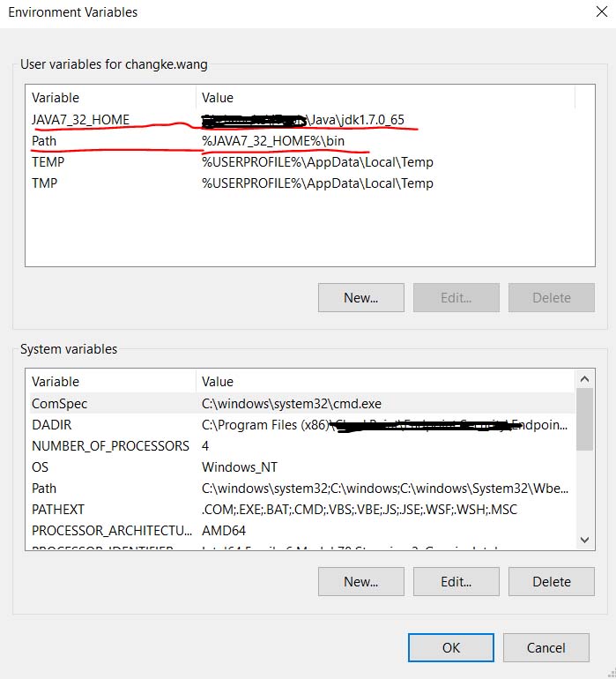Viewport: 616px width, 679px height.
Task: Click the C:\windows\system32\cmd.exe value
Action: point(292,404)
